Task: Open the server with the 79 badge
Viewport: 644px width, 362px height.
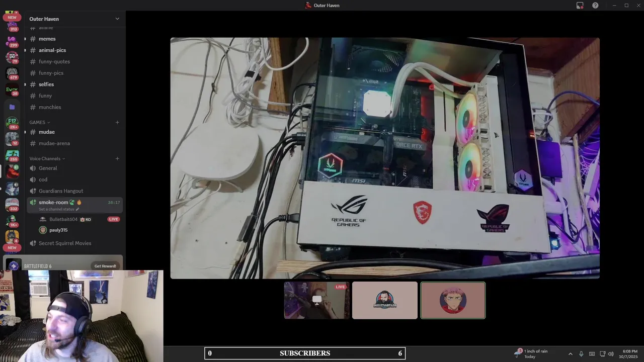Action: pyautogui.click(x=12, y=57)
